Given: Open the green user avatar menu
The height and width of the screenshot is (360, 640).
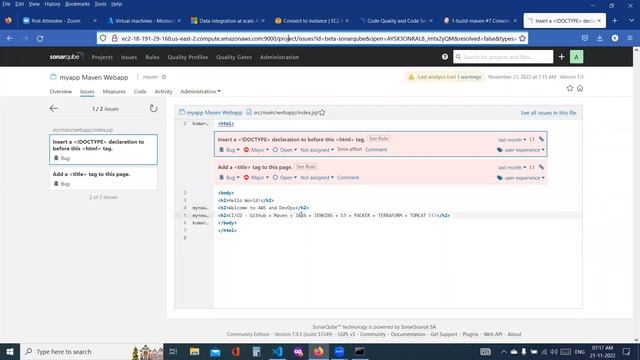Looking at the screenshot, I should [576, 57].
